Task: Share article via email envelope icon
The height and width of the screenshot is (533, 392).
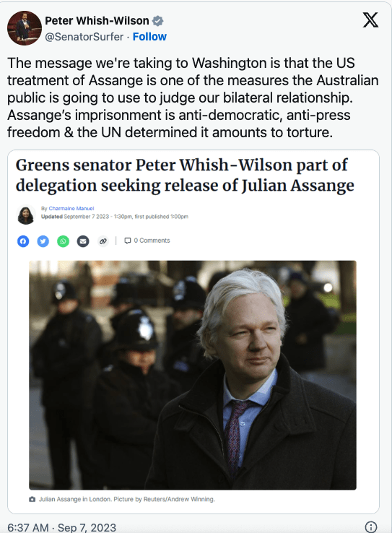Action: [83, 241]
